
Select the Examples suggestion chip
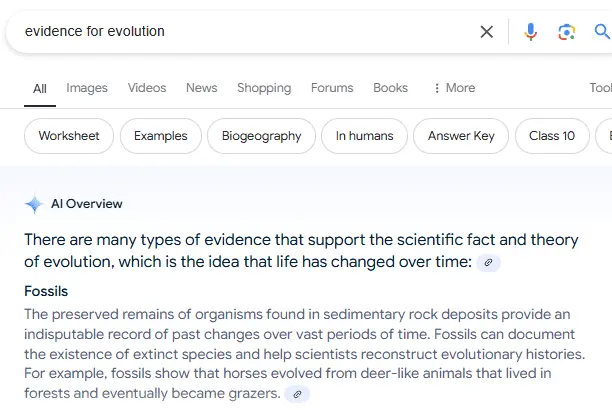click(x=160, y=136)
